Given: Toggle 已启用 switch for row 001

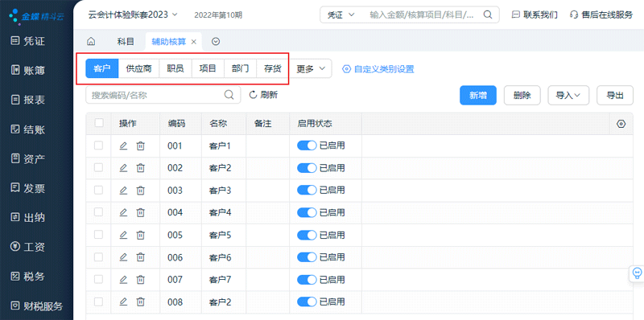Looking at the screenshot, I should [x=307, y=146].
